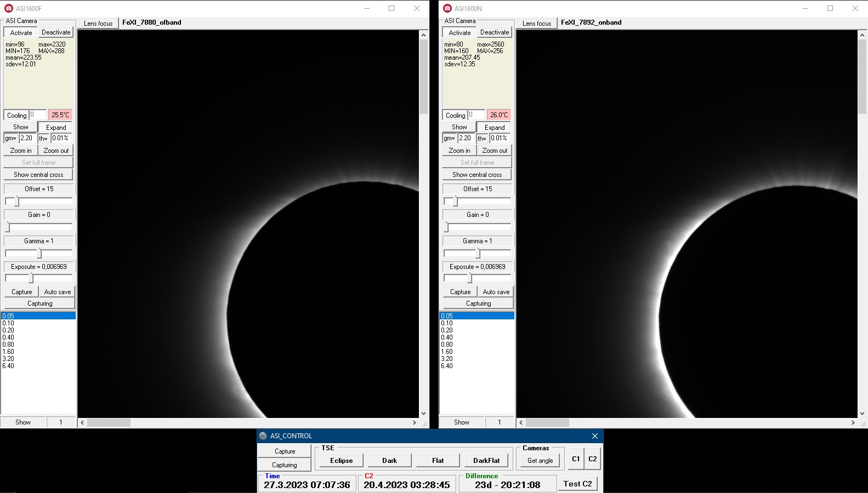
Task: Click the C2 camera button
Action: [593, 459]
